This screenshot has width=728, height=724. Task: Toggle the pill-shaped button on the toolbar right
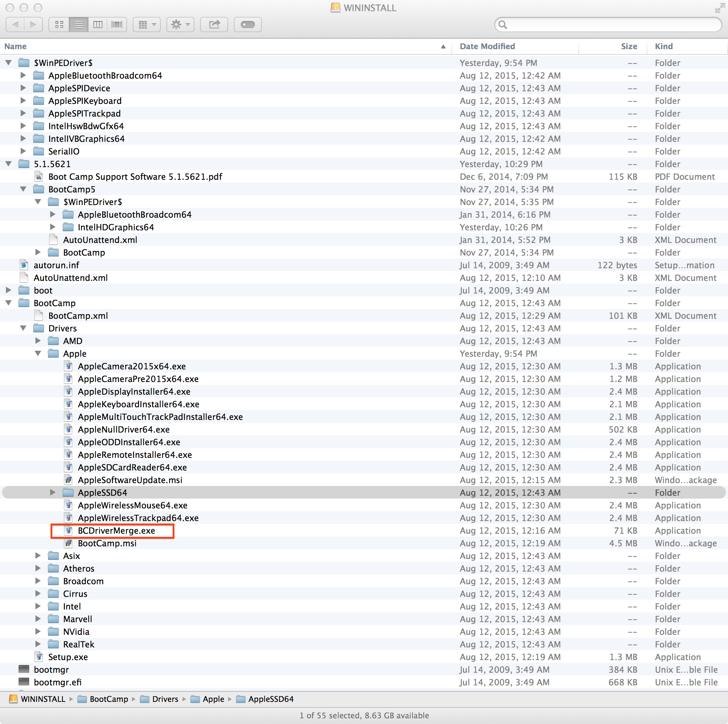click(x=247, y=24)
